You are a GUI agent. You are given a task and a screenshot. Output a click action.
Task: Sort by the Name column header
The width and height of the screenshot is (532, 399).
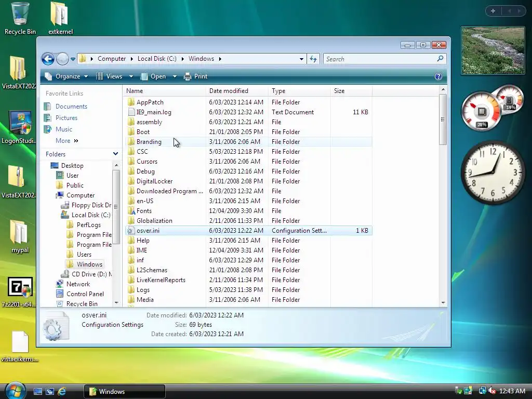[x=165, y=91]
